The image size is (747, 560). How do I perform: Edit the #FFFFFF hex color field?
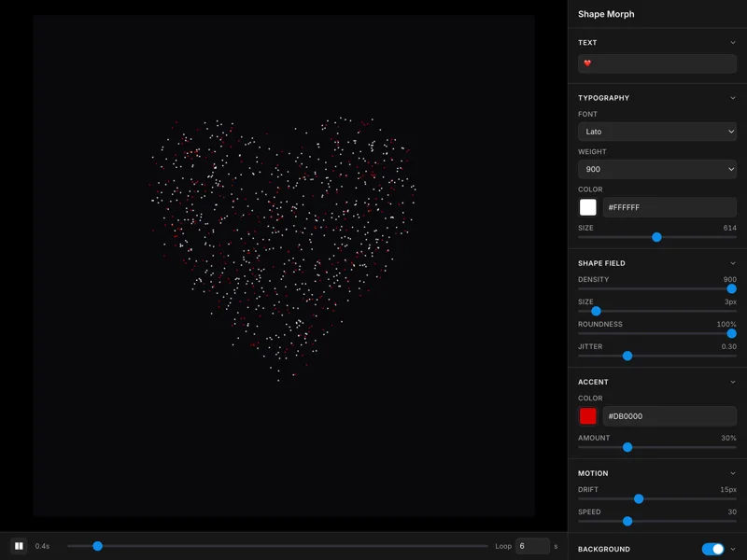coord(669,207)
